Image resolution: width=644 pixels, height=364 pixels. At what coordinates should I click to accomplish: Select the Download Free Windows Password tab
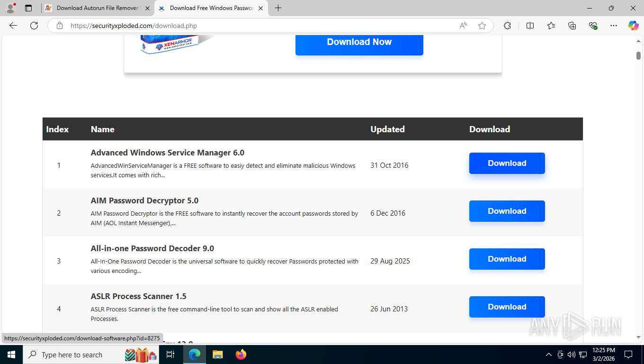point(211,8)
